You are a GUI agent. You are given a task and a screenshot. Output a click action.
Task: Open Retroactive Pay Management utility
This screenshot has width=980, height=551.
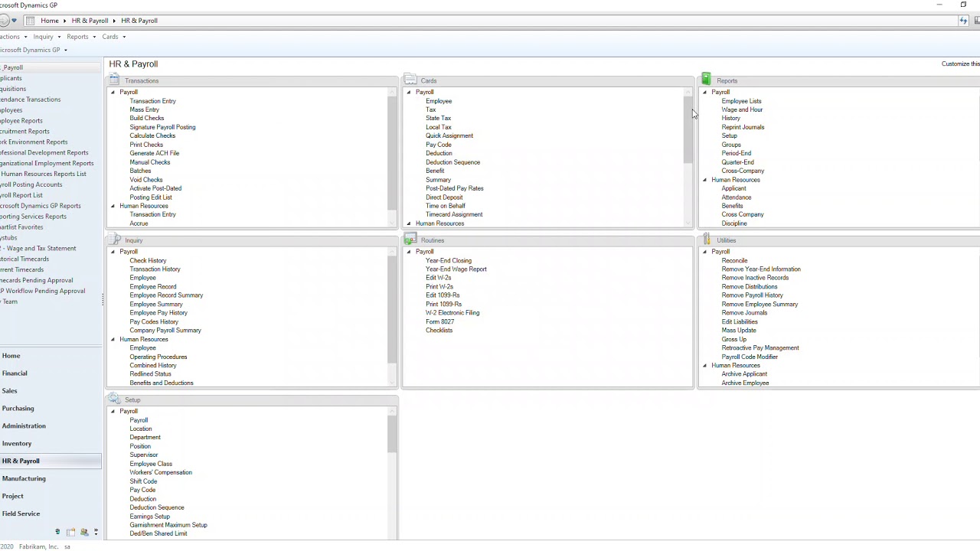click(759, 348)
